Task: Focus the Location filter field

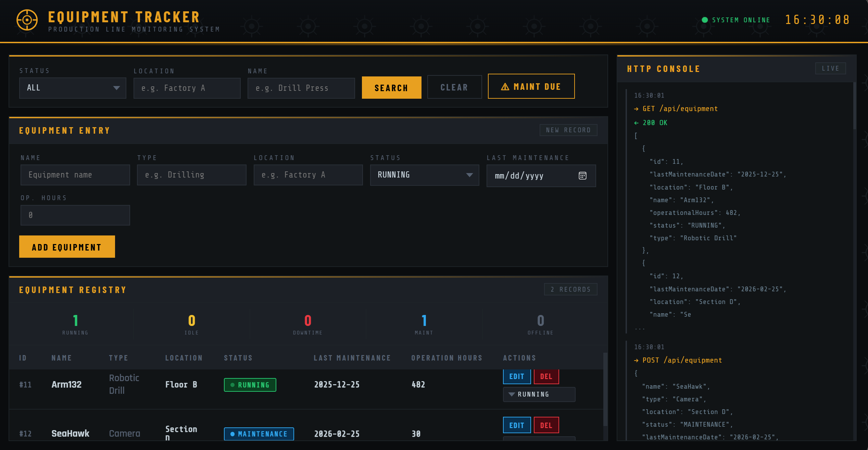Action: (187, 88)
